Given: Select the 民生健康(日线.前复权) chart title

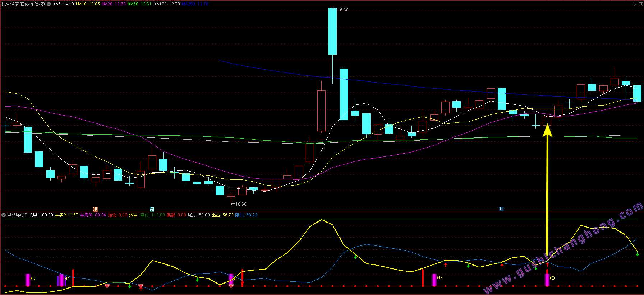Looking at the screenshot, I should [23, 4].
